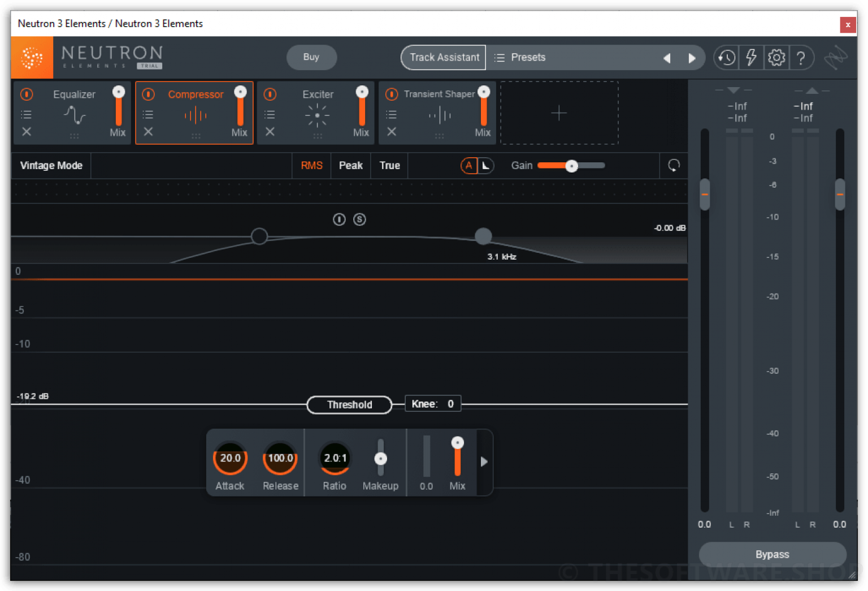Viewport: 868px width, 591px height.
Task: Go to next preset arrow
Action: pyautogui.click(x=692, y=58)
